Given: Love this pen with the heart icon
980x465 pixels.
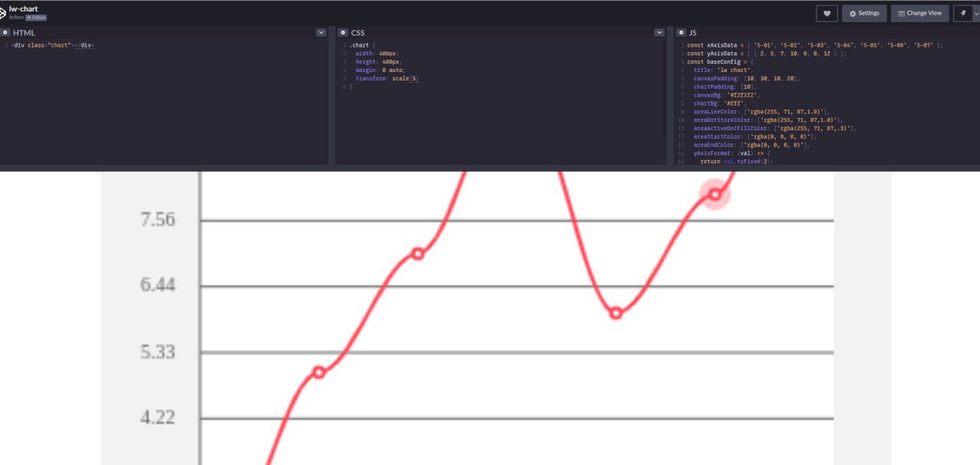Looking at the screenshot, I should click(827, 13).
